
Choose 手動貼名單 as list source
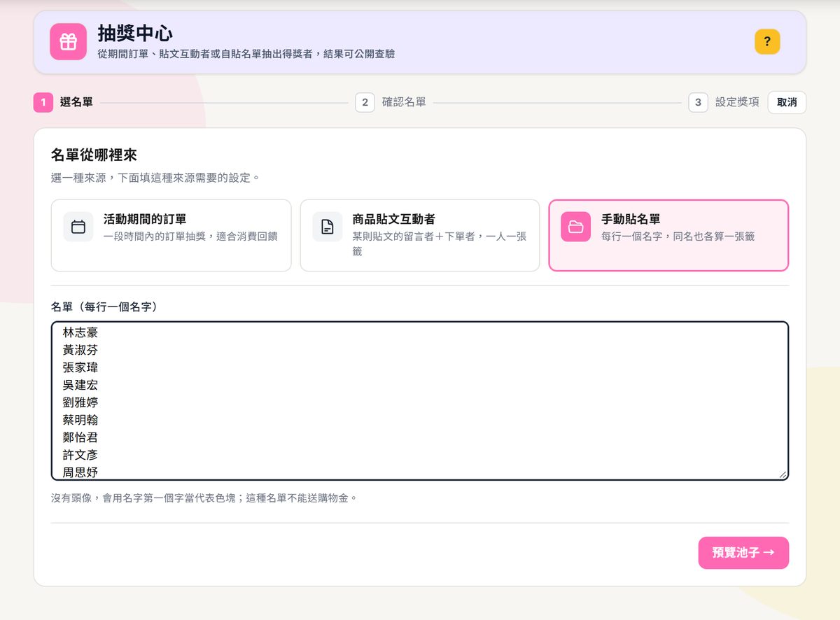click(x=668, y=235)
